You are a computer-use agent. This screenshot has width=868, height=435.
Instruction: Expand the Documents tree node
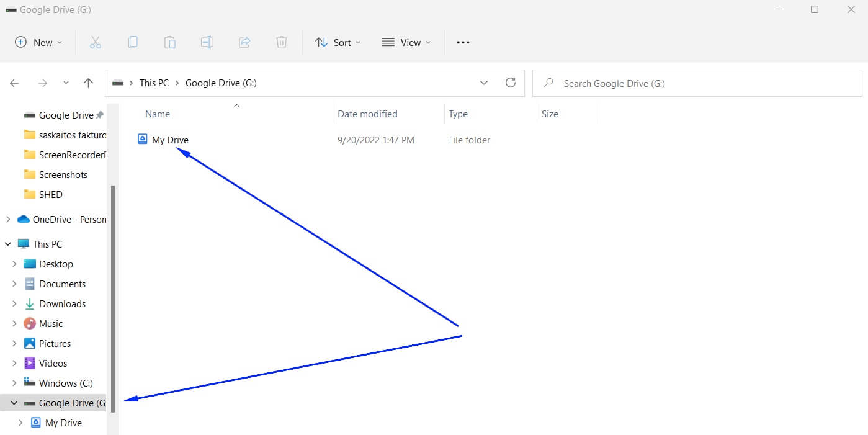point(14,284)
